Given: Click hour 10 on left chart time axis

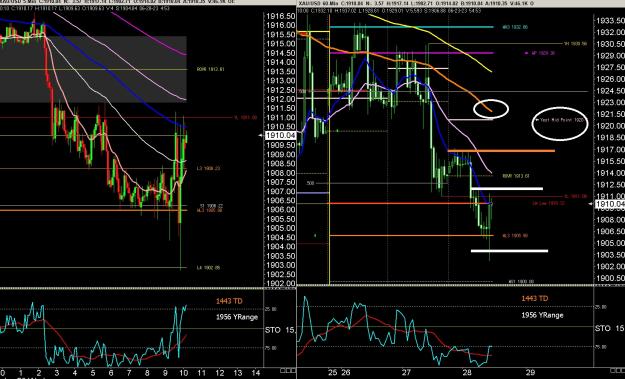Looking at the screenshot, I should pos(183,373).
